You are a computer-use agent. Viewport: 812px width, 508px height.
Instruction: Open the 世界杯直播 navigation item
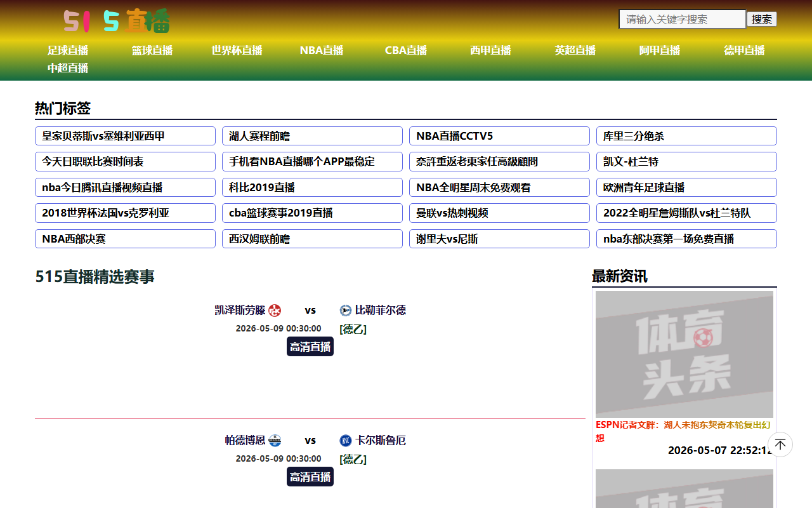[x=237, y=50]
